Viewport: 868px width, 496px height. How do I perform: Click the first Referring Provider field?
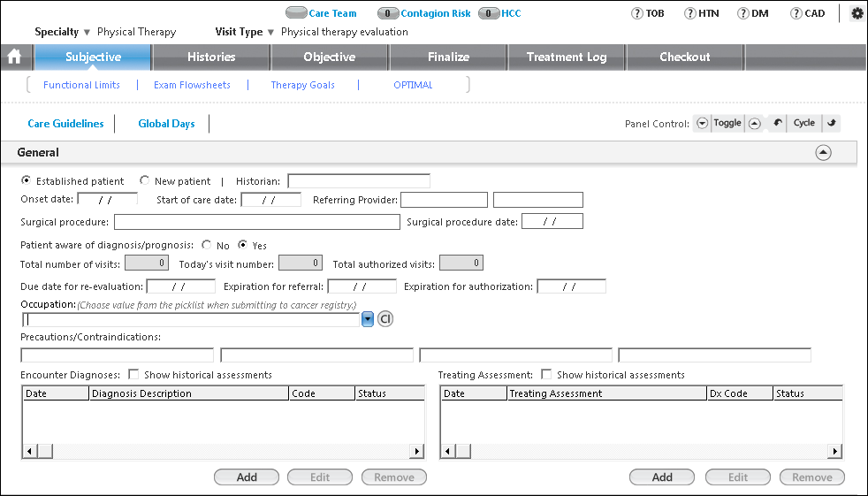(x=444, y=199)
